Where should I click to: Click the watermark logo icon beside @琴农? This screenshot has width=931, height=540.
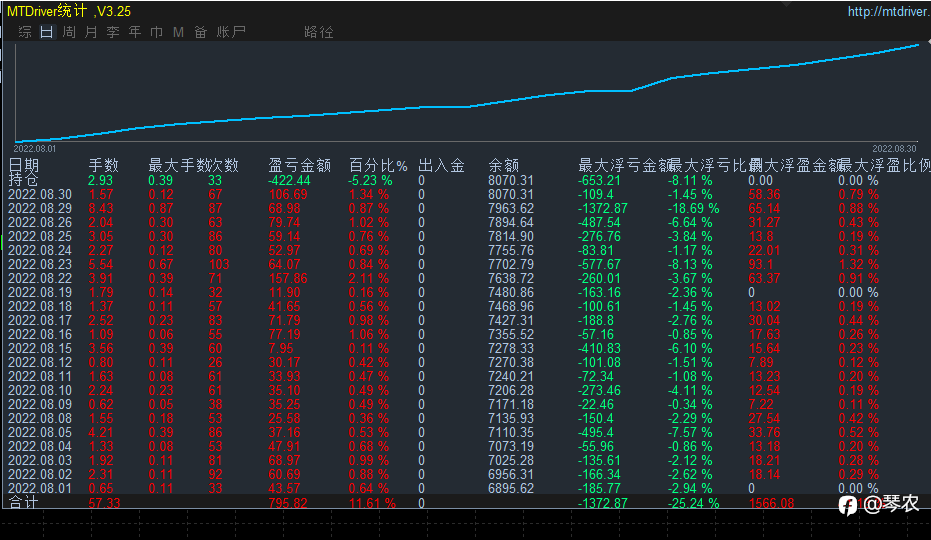tap(847, 505)
